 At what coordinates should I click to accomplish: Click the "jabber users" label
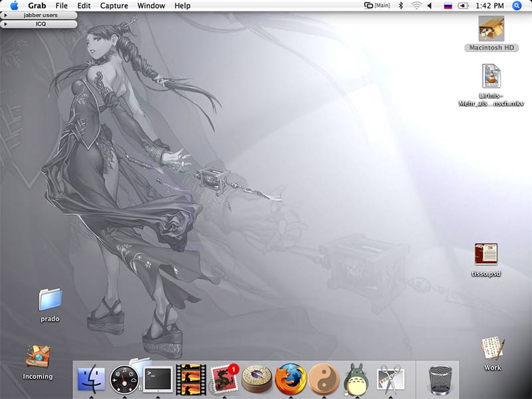point(41,15)
